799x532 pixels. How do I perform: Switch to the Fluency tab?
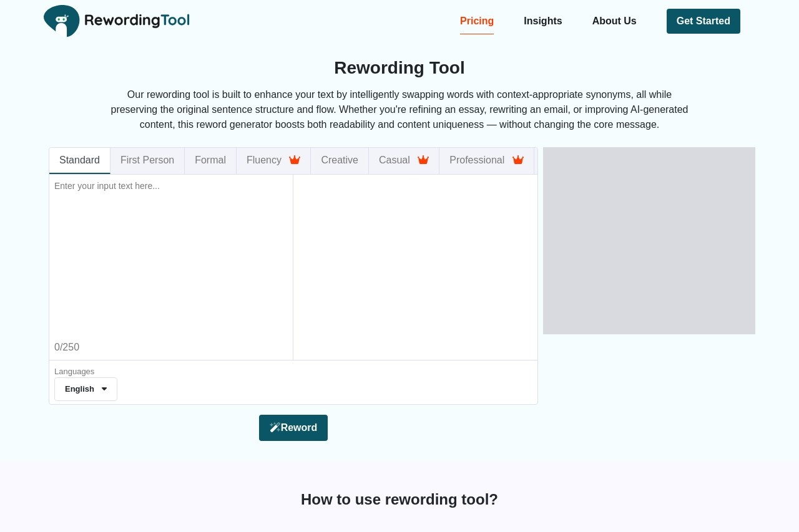click(273, 160)
